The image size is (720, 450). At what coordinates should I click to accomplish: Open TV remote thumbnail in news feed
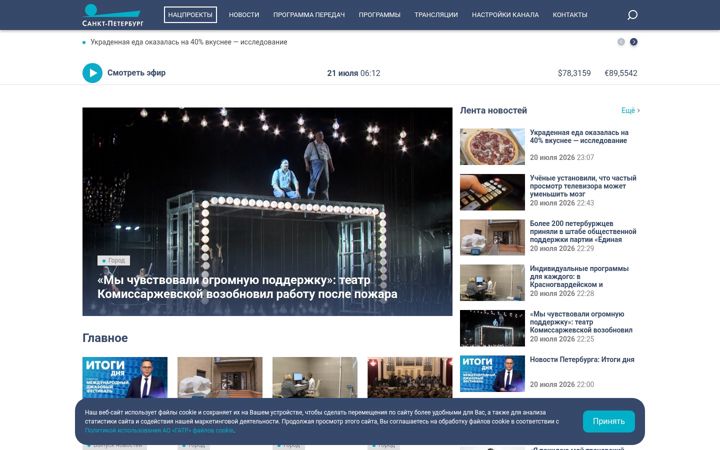pyautogui.click(x=492, y=192)
